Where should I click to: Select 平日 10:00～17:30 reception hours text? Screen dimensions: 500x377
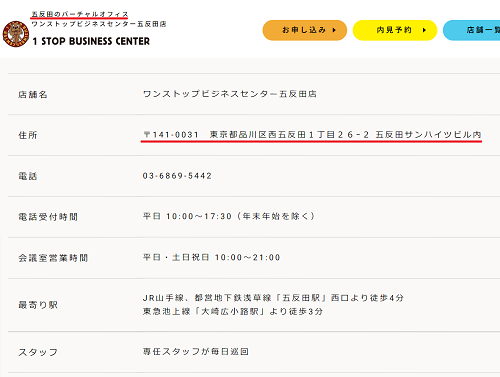pos(229,216)
